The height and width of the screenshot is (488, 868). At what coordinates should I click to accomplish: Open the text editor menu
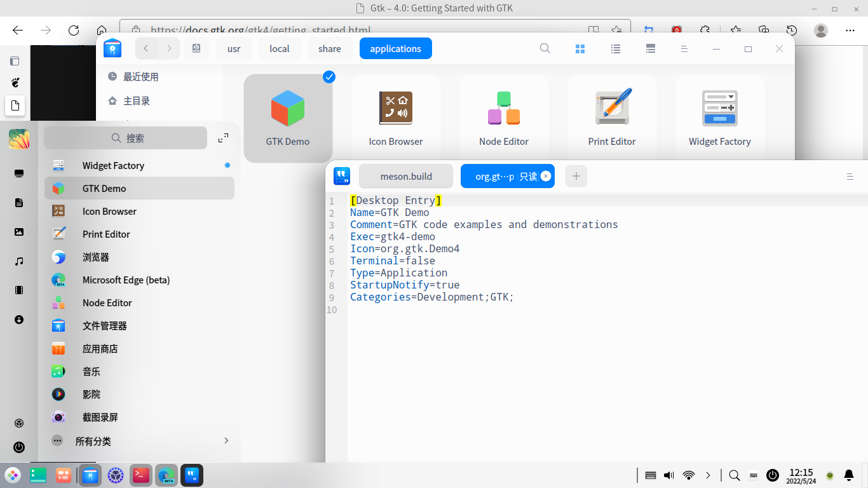point(850,176)
